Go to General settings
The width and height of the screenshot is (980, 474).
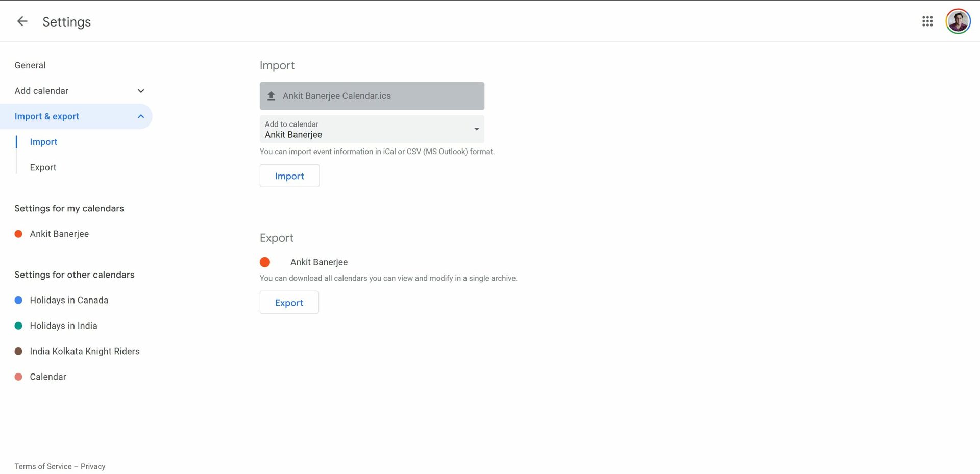click(x=30, y=65)
